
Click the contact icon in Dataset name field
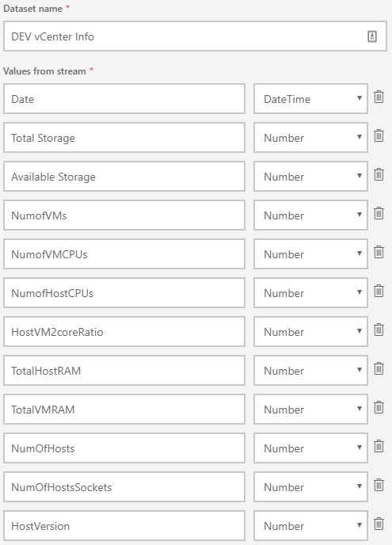click(372, 36)
